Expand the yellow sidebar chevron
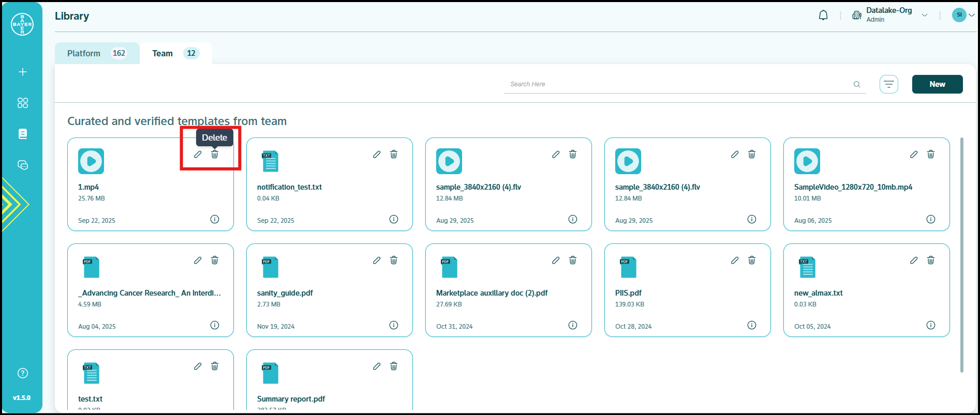Viewport: 980px width, 415px height. coord(14,205)
